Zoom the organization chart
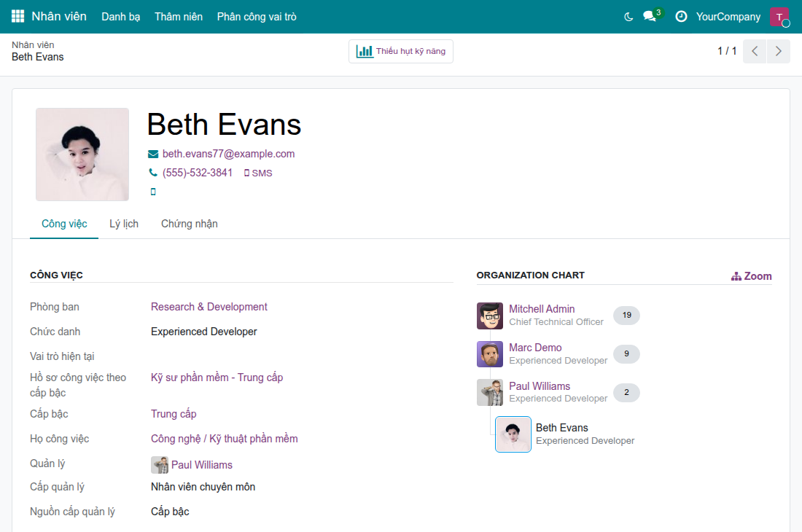Screen dimensions: 802x532 (752, 276)
